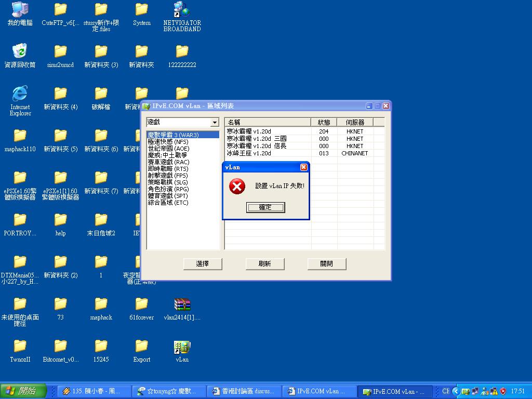Click the 開始 Start button on the taskbar

click(x=23, y=391)
